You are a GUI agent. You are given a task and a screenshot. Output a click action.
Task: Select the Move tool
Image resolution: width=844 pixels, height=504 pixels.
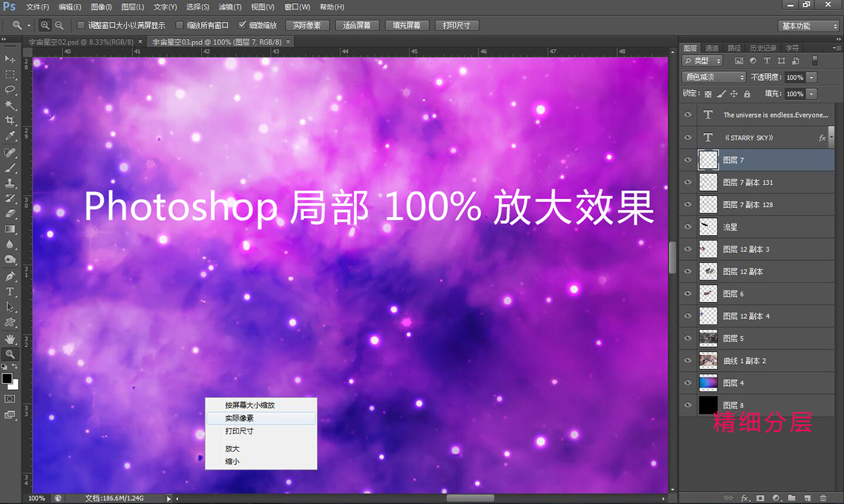(x=10, y=59)
